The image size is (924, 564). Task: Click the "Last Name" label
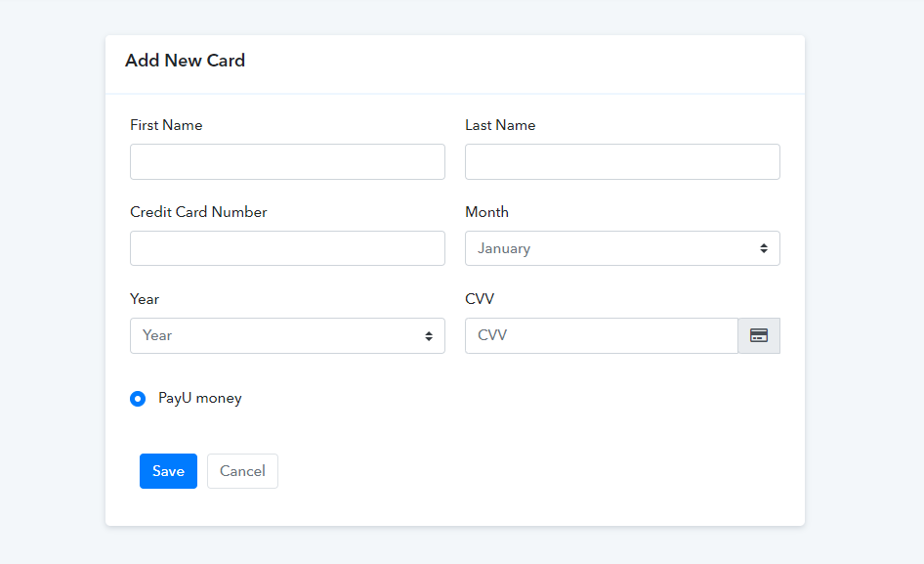click(500, 125)
